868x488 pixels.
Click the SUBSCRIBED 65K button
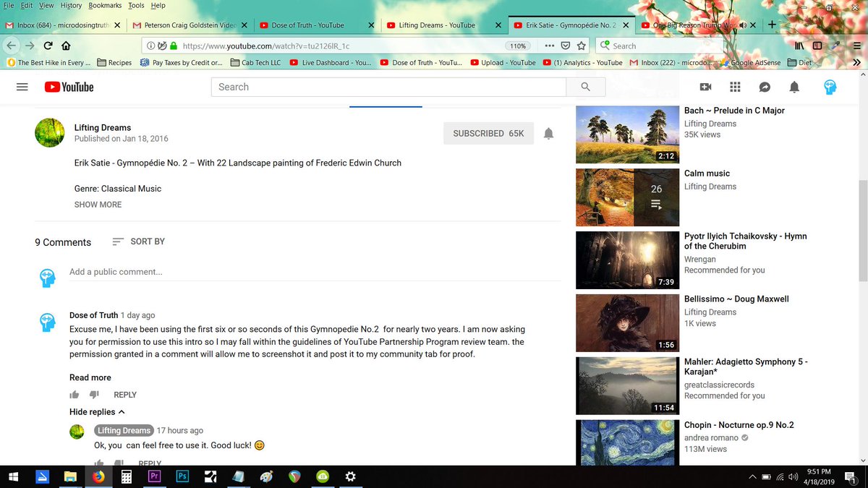pos(488,133)
